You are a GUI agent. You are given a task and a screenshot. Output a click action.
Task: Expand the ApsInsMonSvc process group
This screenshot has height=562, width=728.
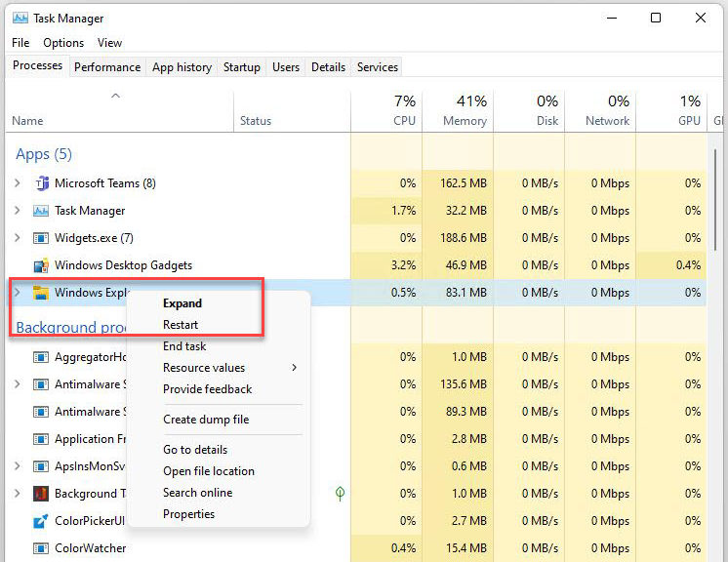[18, 466]
